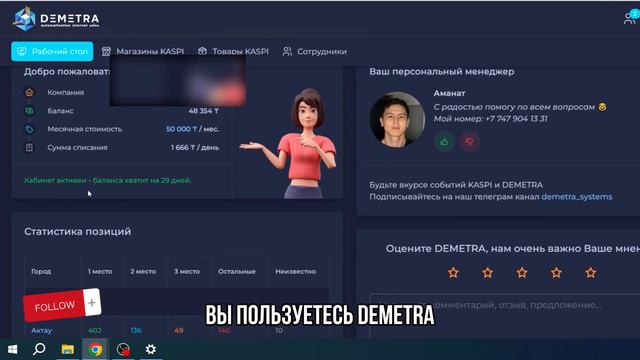
Task: Click the comment feedback text field
Action: click(x=504, y=316)
